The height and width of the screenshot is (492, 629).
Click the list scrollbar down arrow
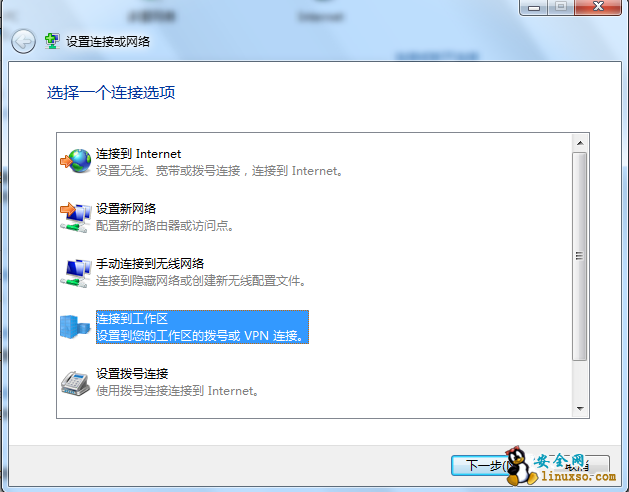tap(579, 408)
